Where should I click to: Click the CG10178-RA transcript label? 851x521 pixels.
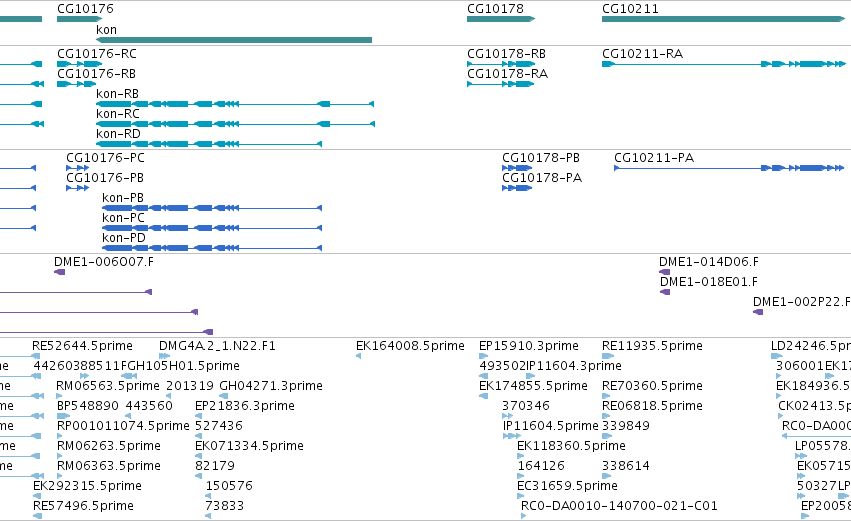coord(507,74)
